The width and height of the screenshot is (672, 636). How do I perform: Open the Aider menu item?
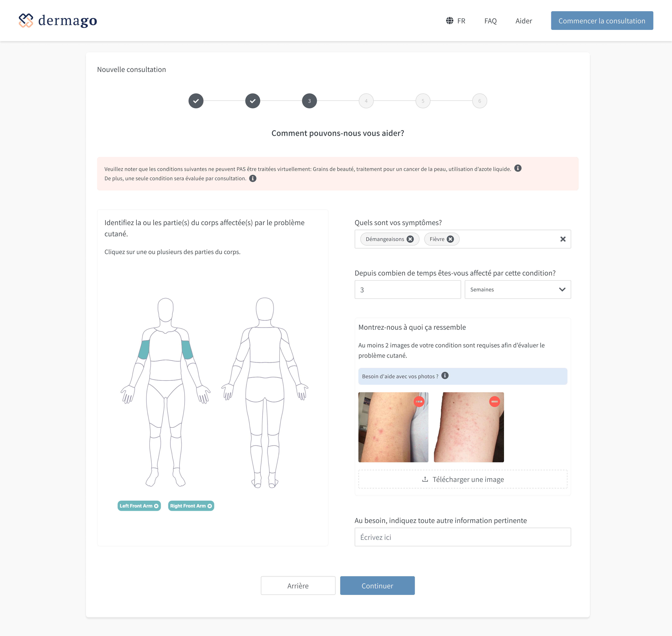click(524, 21)
